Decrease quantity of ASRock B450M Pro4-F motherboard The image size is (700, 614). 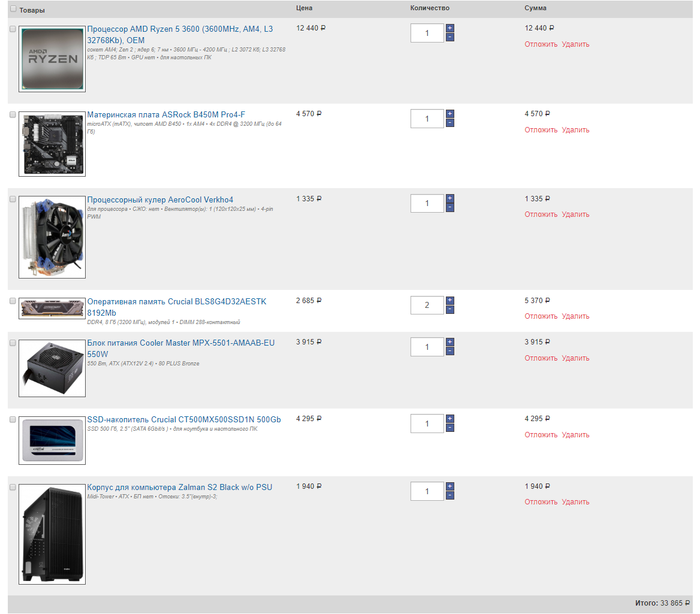(x=450, y=123)
